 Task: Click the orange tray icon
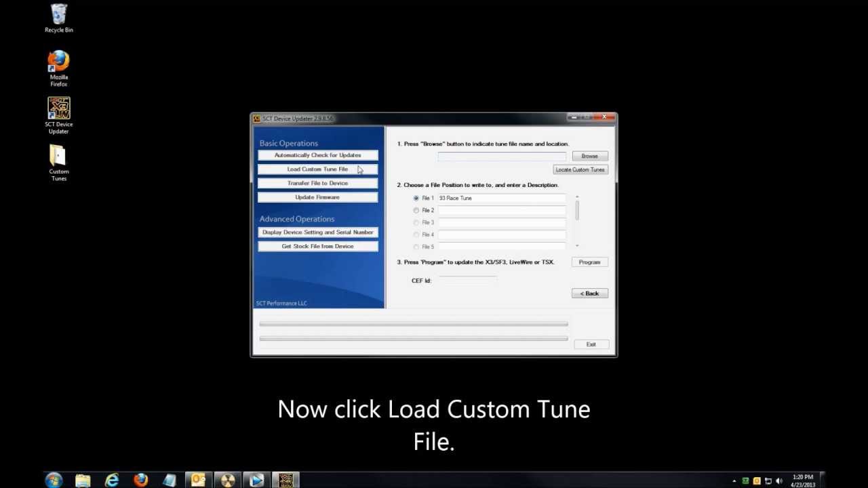(757, 481)
